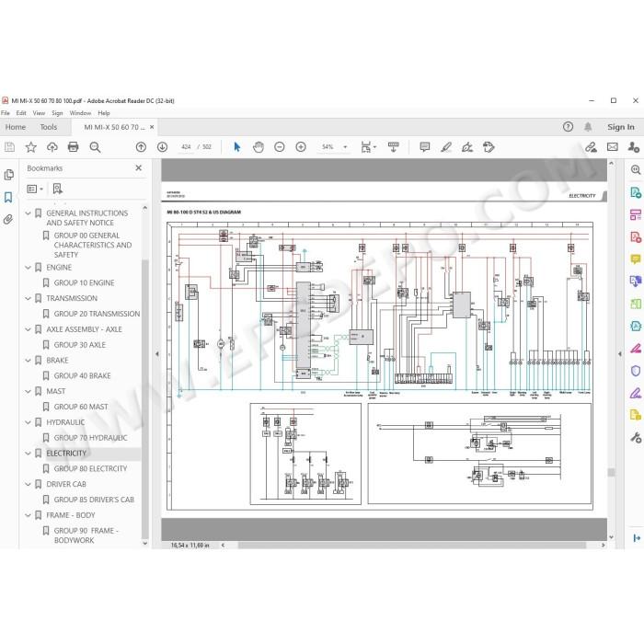This screenshot has width=644, height=644.
Task: Open the zoom percentage dropdown
Action: [345, 147]
